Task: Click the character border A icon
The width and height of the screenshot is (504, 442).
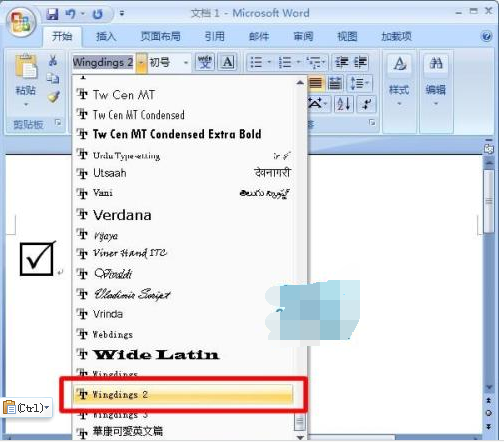Action: pos(228,62)
